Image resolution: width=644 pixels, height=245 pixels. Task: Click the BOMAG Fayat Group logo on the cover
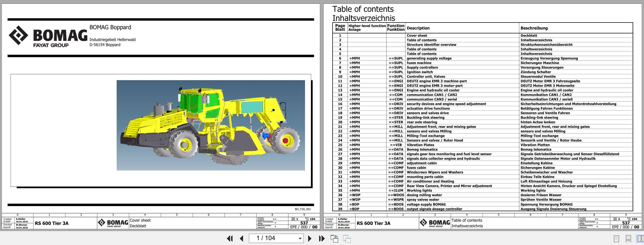[x=48, y=37]
